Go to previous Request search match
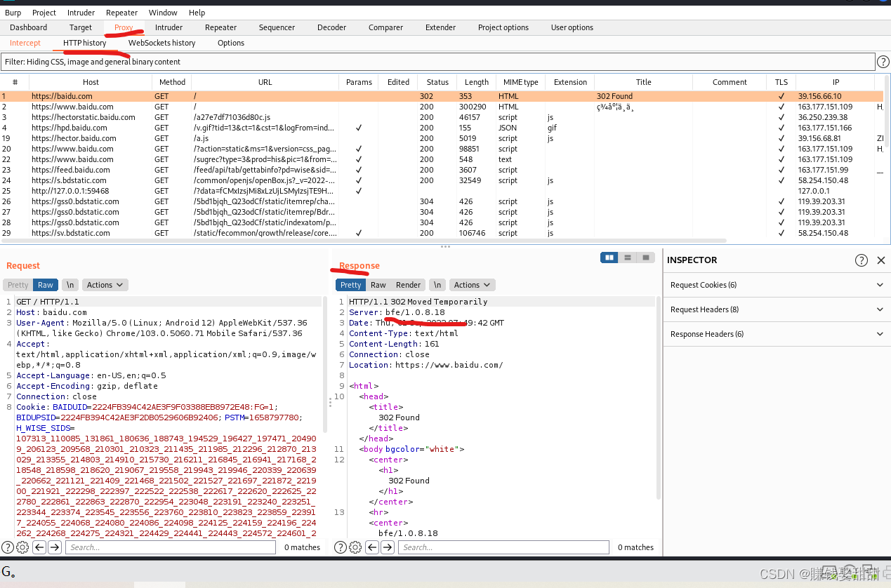The image size is (891, 588). pyautogui.click(x=39, y=547)
